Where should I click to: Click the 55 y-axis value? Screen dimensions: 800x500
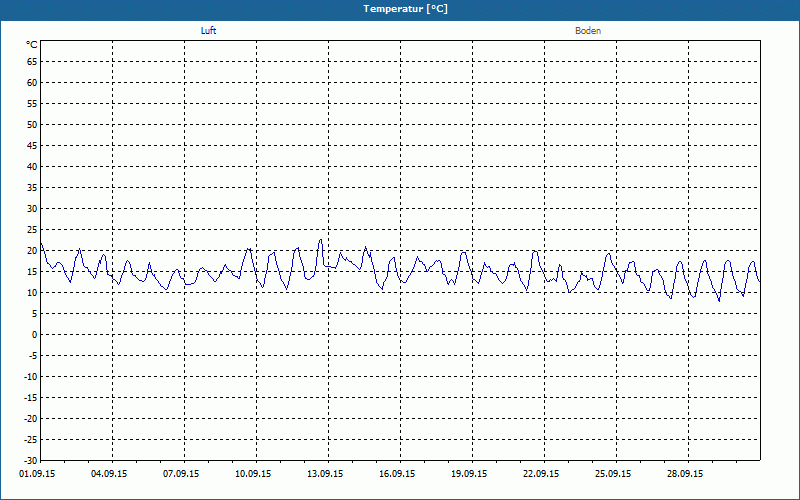click(x=32, y=104)
